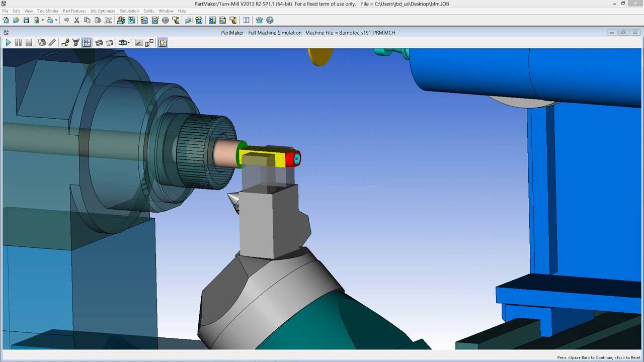Click the Print icon
Viewport: 644px width, 362px height.
pos(50,20)
